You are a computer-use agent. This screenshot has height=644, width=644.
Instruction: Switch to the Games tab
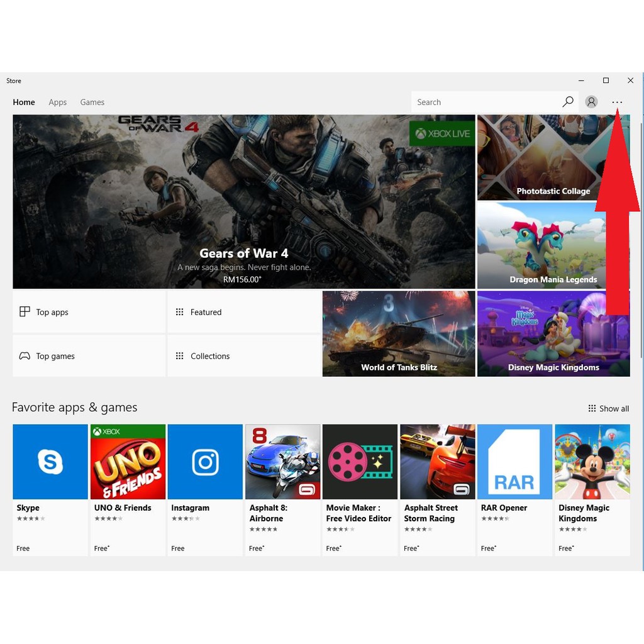tap(92, 103)
